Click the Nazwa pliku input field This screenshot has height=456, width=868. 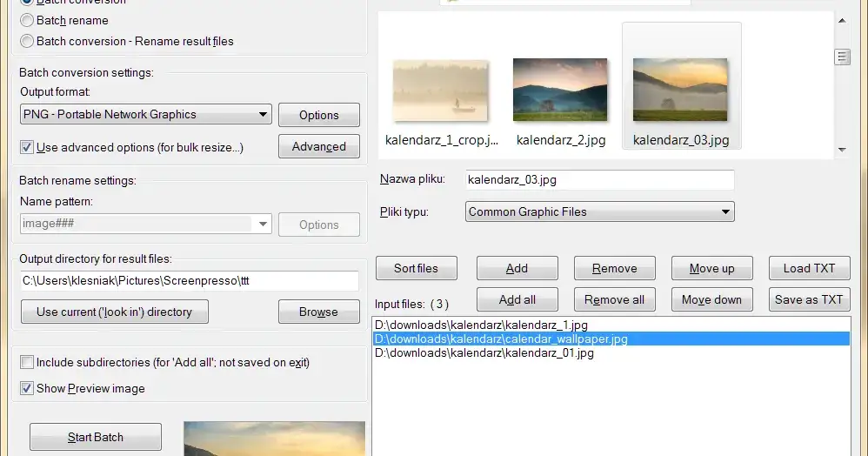coord(599,180)
